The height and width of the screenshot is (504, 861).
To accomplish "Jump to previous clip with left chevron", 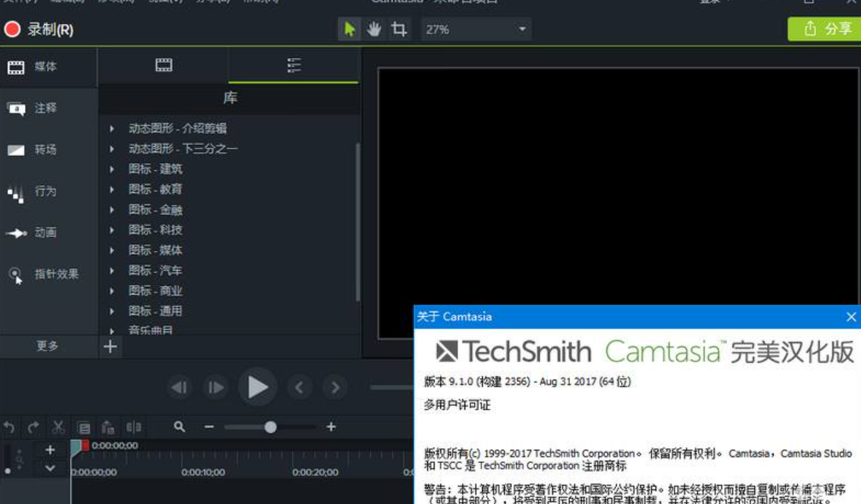I will coord(299,388).
